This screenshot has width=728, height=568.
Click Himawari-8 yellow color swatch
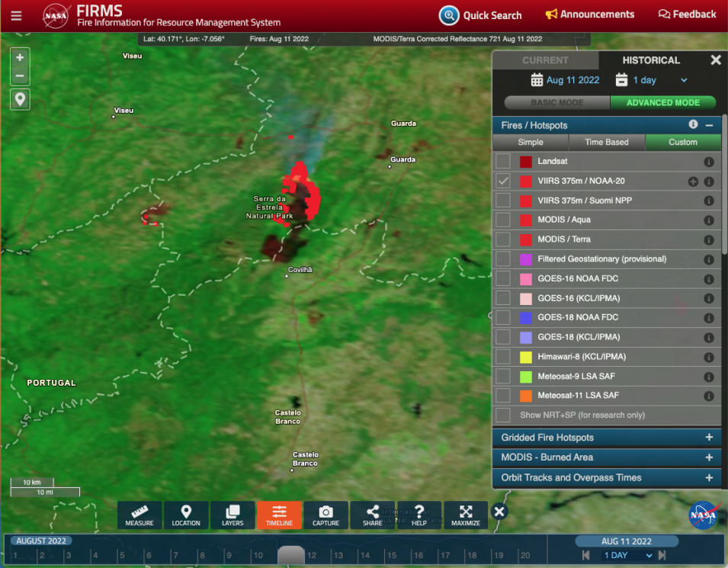coord(525,357)
